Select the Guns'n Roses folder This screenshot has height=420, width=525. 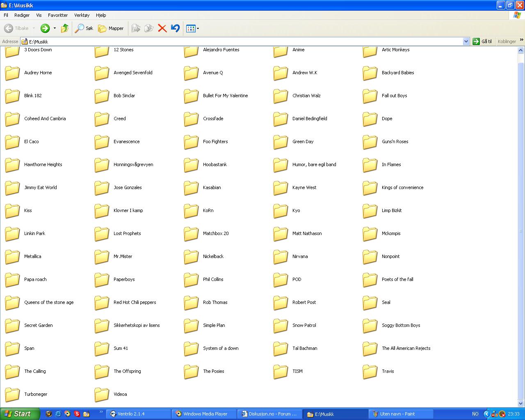386,142
